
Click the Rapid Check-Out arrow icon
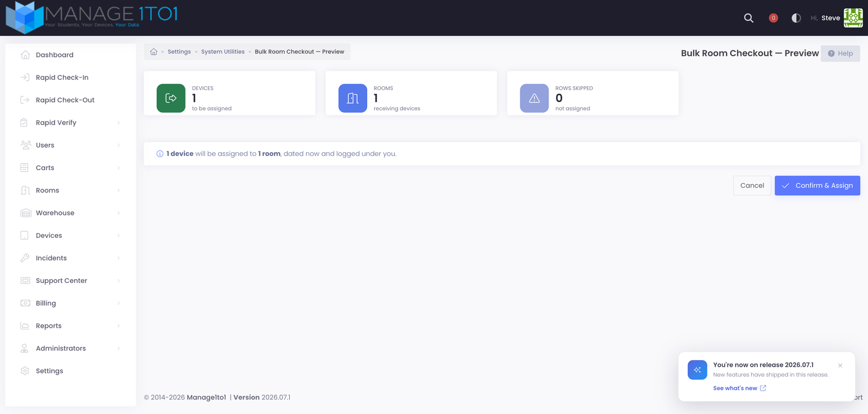(x=25, y=100)
